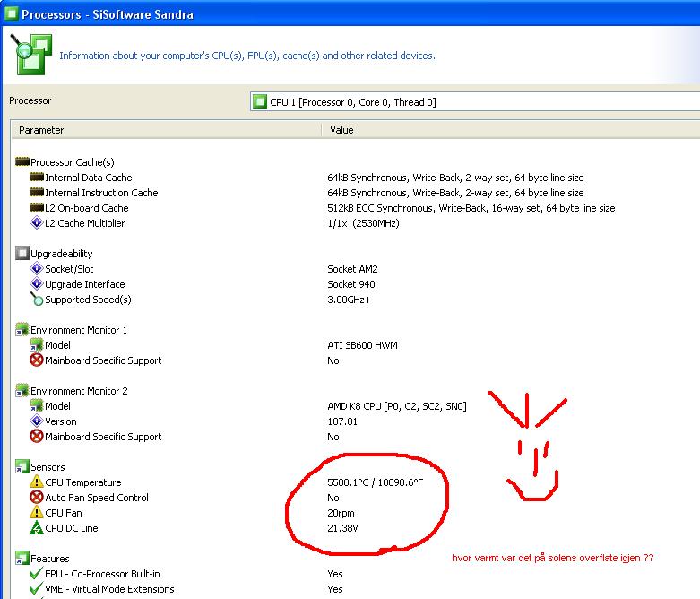Click the Upgrade Interface diamond icon
Screen dimensions: 700x599
(x=36, y=283)
